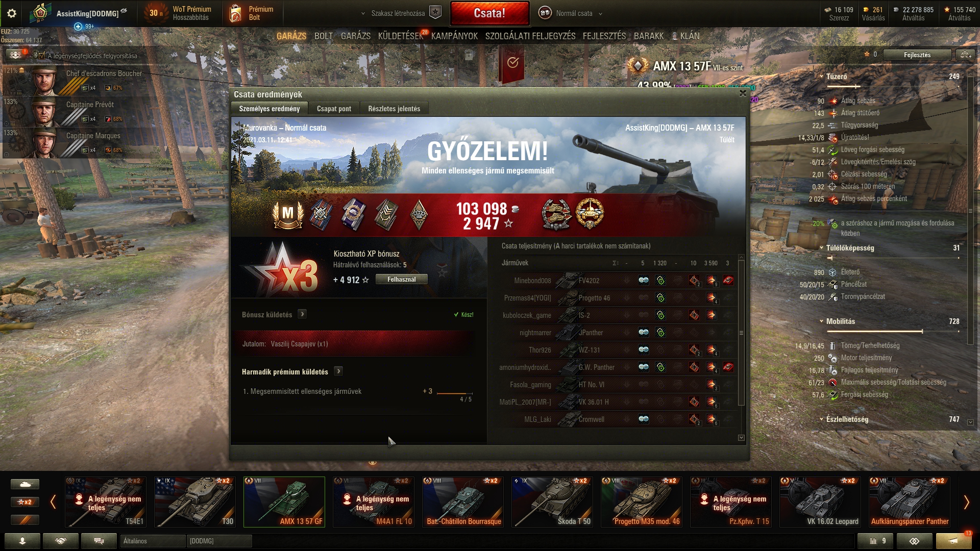The height and width of the screenshot is (551, 980).
Task: Open the chat channels speech bubble icon
Action: tap(99, 541)
